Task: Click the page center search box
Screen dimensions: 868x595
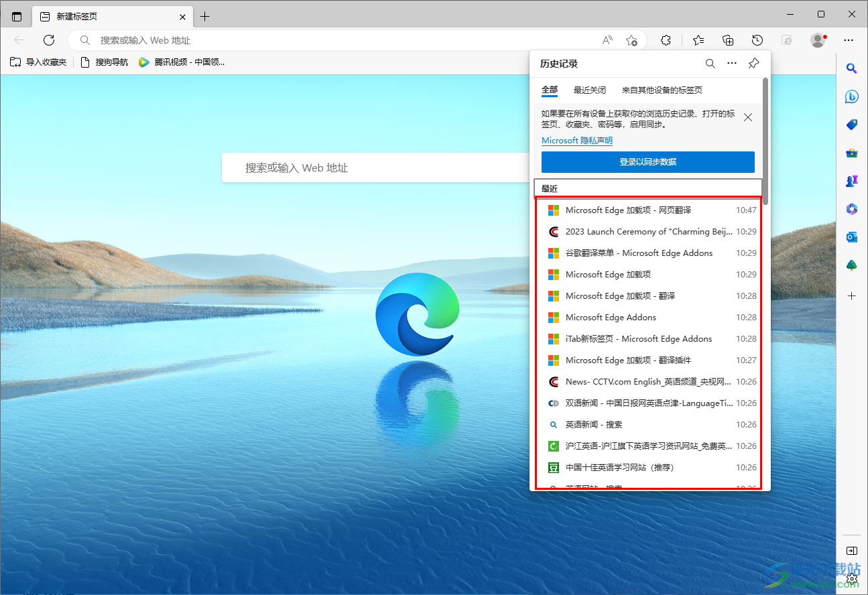Action: click(x=375, y=168)
